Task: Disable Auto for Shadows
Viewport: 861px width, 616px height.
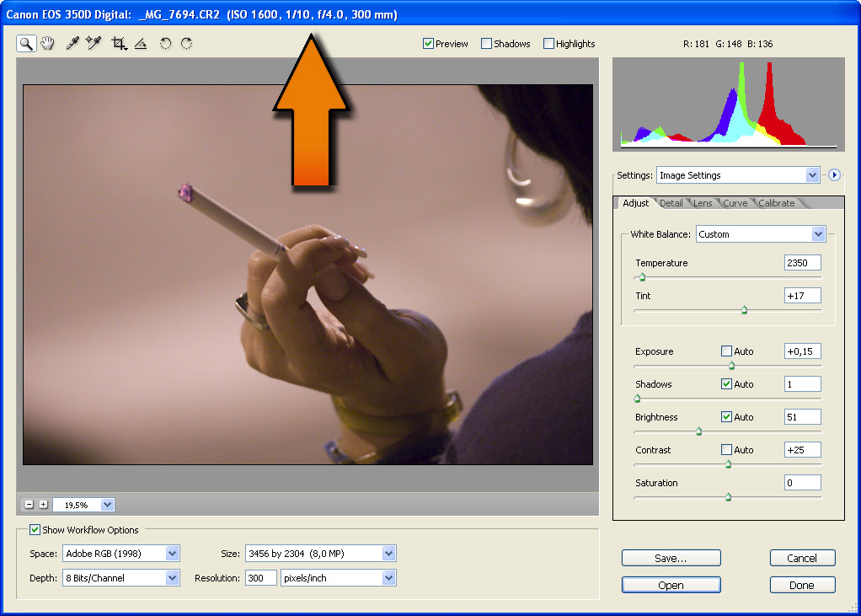Action: coord(726,383)
